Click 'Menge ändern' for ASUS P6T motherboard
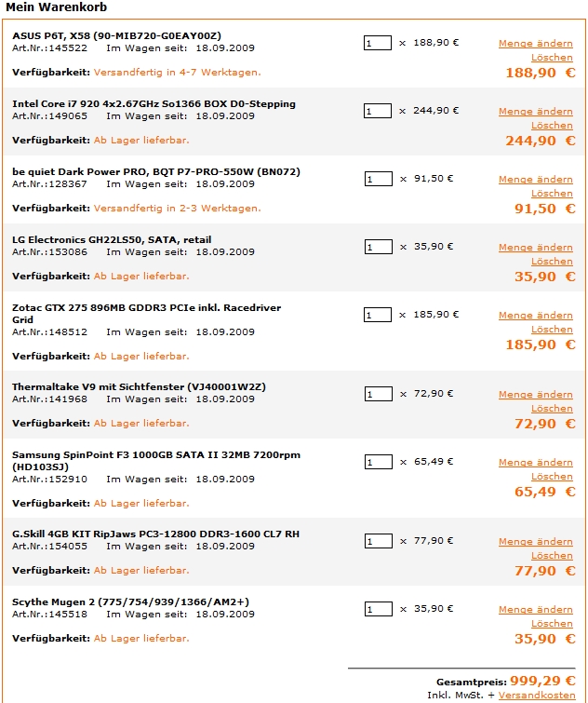The width and height of the screenshot is (588, 703). pos(536,44)
